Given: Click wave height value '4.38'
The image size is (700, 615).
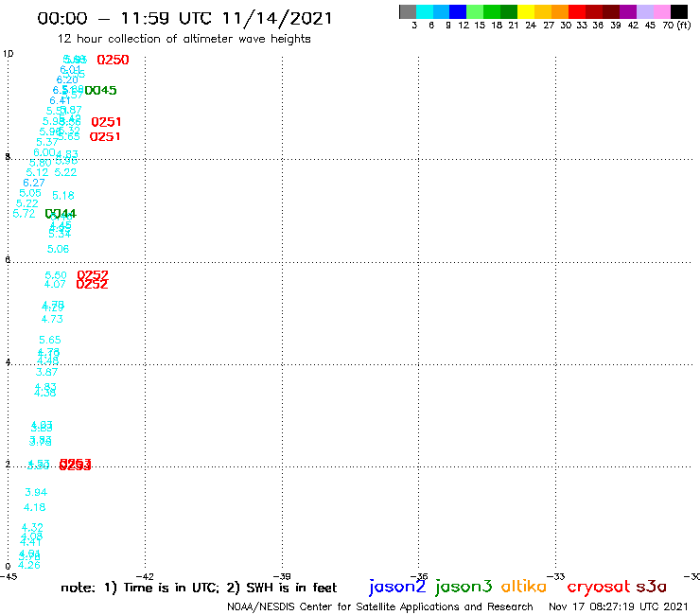Looking at the screenshot, I should 45,393.
